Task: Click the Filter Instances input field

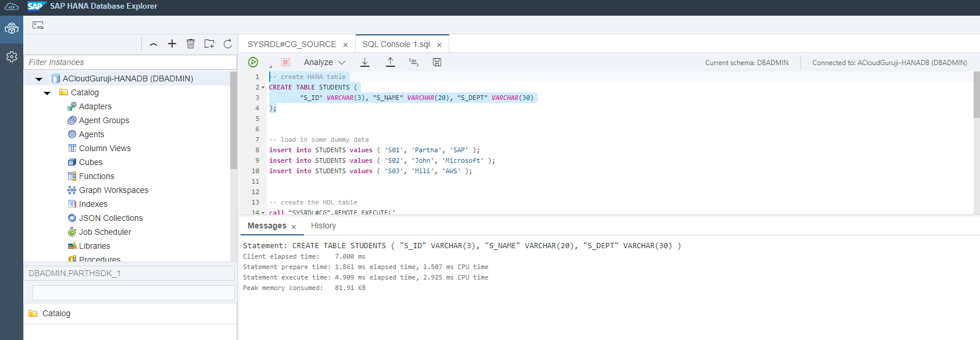Action: 130,62
